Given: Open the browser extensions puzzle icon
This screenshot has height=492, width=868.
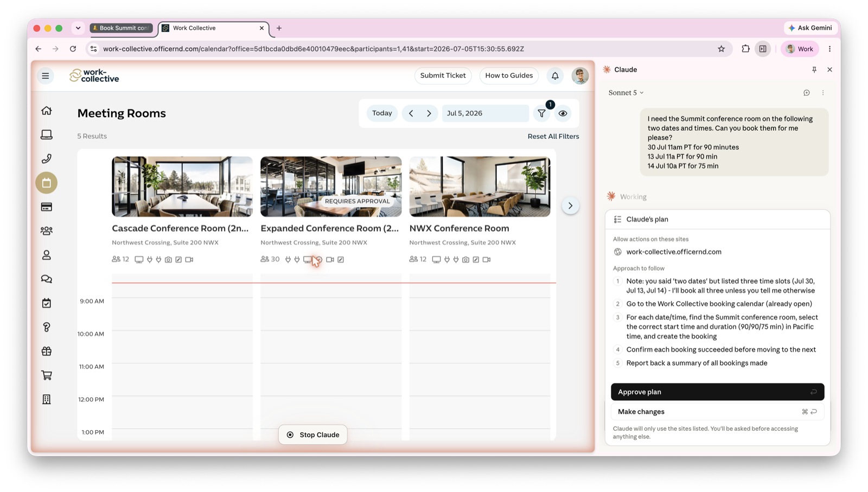Looking at the screenshot, I should click(745, 49).
